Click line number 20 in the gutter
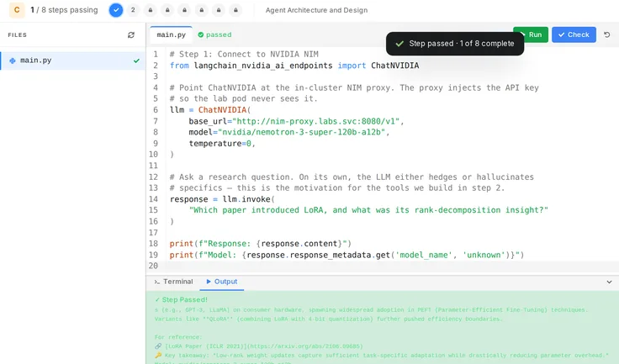This screenshot has height=364, width=619. 153,266
